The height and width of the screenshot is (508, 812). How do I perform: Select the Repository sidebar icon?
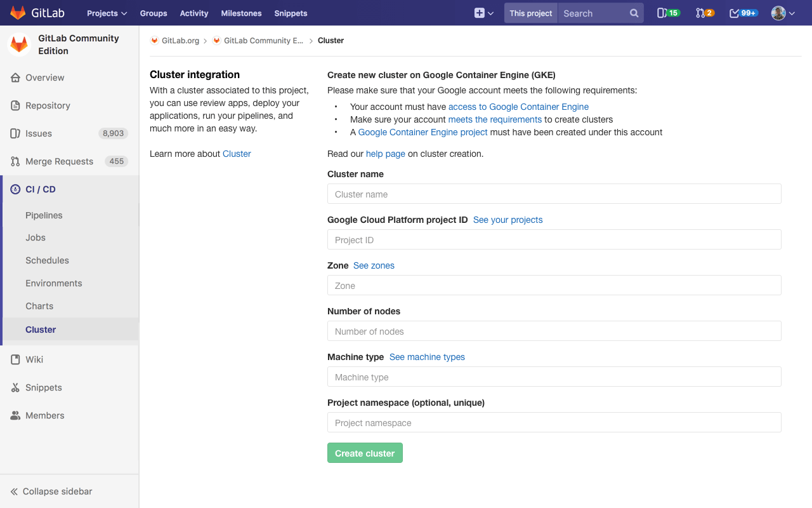click(14, 105)
